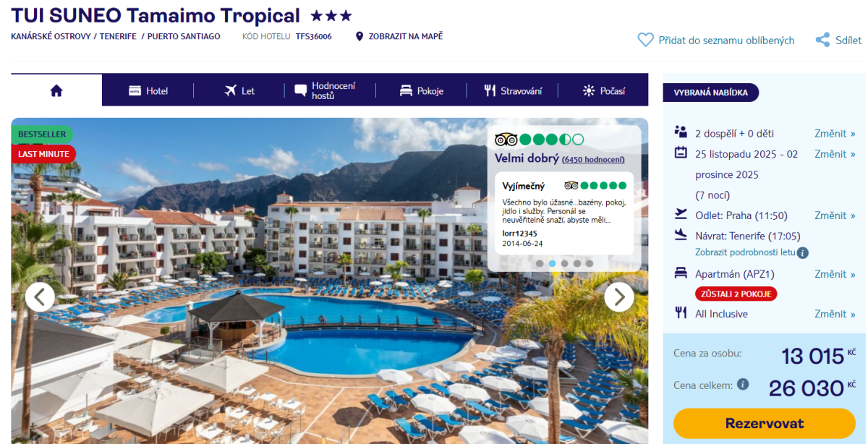
Task: Select the first review carousel dot
Action: pyautogui.click(x=540, y=263)
